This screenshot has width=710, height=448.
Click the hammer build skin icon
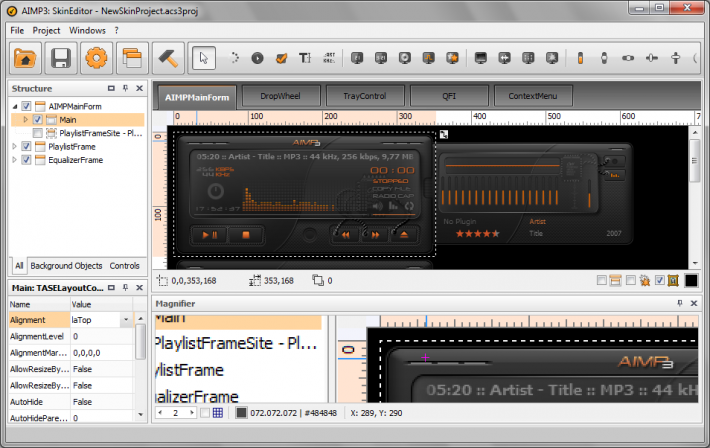pos(168,58)
